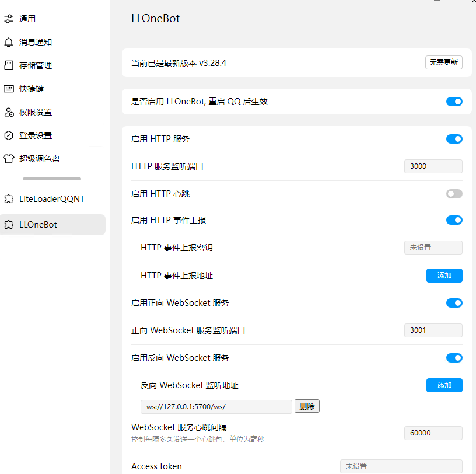The image size is (476, 474).
Task: Enable the 启用 HTTP 心跳 switch
Action: 454,194
